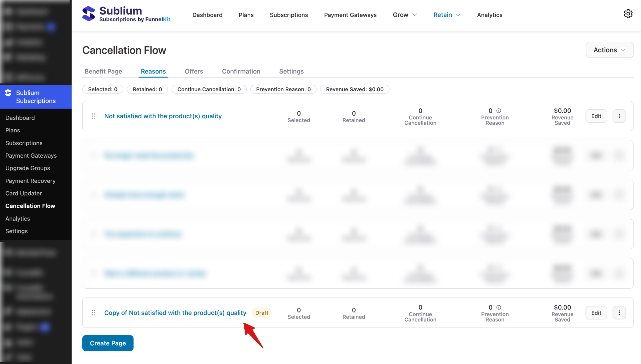This screenshot has width=641, height=364.
Task: Grab drag handle of first reason row
Action: [x=94, y=116]
